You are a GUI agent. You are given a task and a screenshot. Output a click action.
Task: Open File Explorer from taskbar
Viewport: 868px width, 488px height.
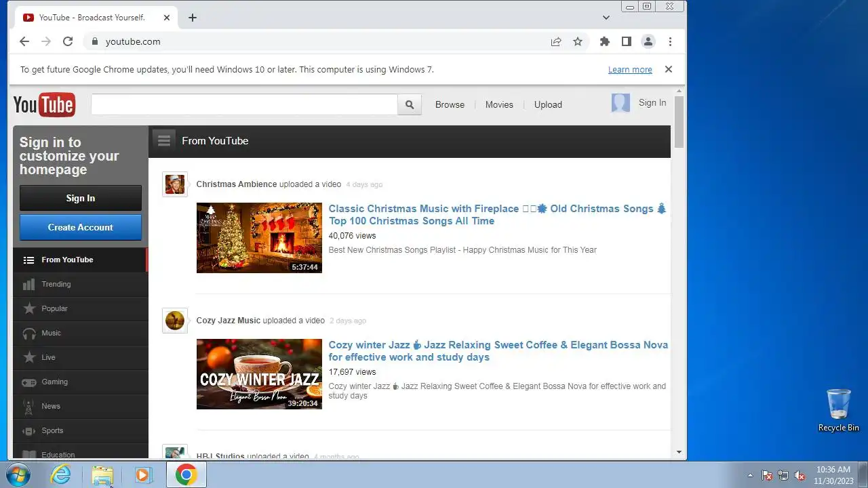coord(102,475)
